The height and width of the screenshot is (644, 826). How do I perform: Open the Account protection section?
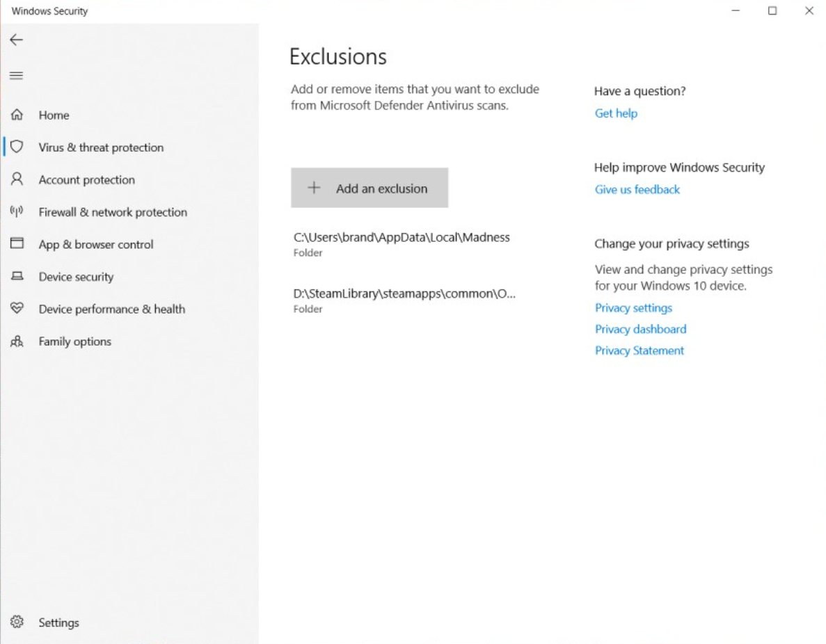(86, 179)
